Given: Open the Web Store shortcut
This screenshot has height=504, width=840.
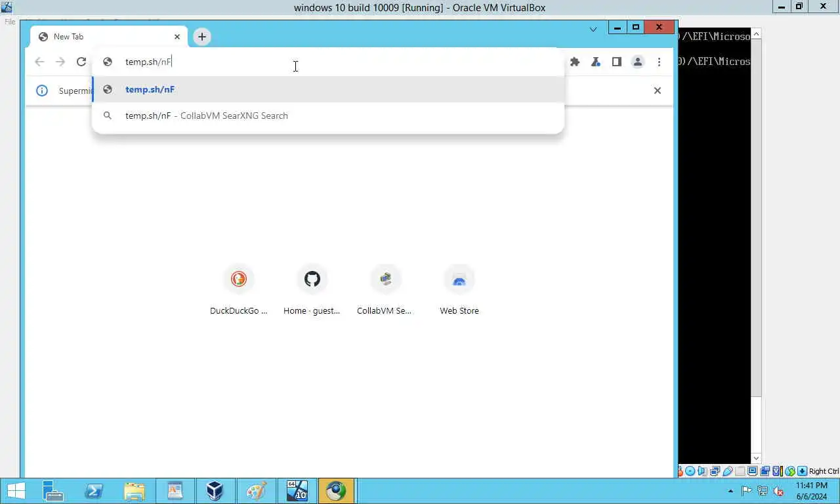Looking at the screenshot, I should pyautogui.click(x=459, y=291).
